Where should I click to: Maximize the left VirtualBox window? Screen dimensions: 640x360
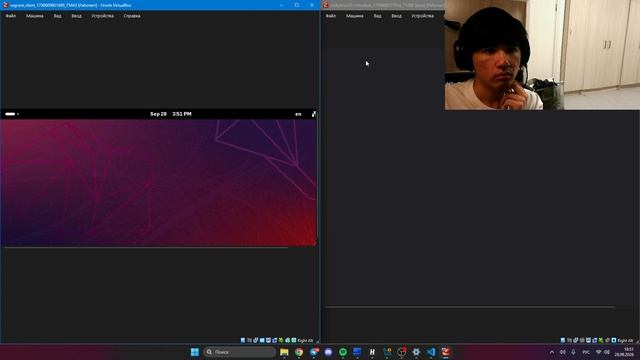(297, 5)
